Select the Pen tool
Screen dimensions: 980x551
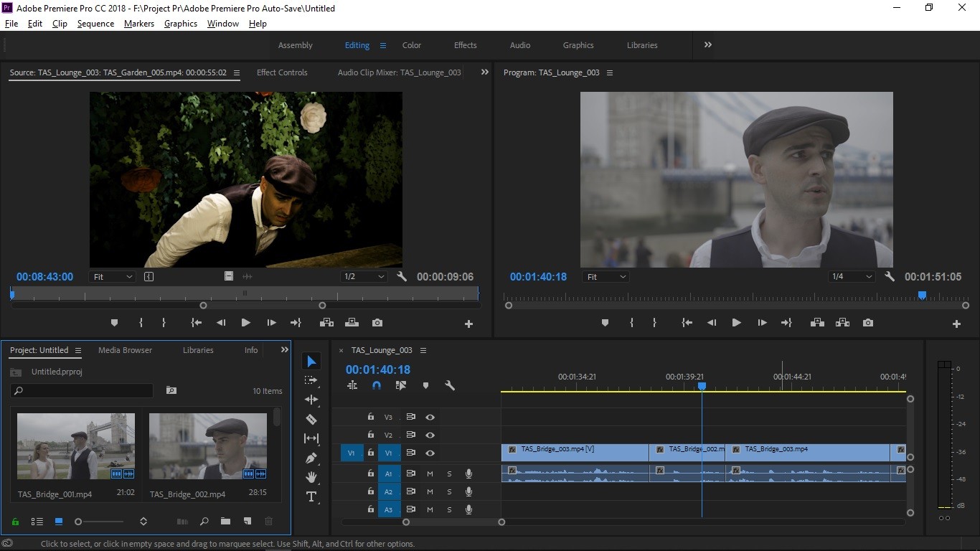(311, 458)
